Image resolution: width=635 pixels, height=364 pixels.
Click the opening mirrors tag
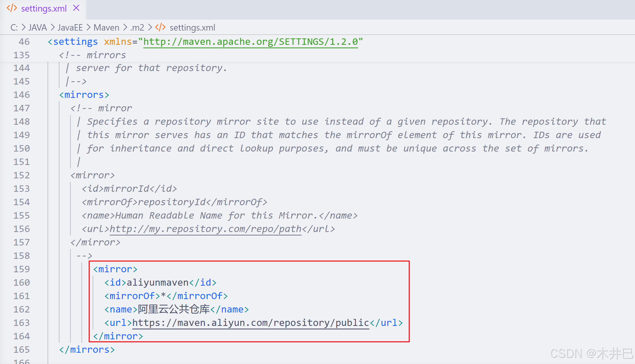click(84, 95)
